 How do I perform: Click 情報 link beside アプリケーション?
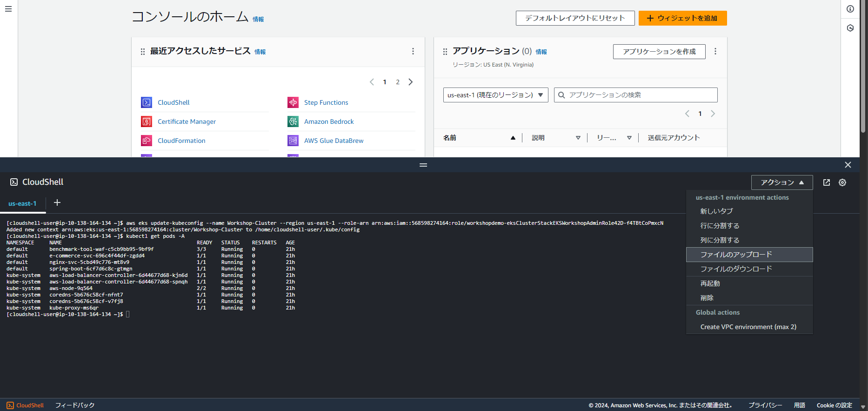click(x=541, y=52)
